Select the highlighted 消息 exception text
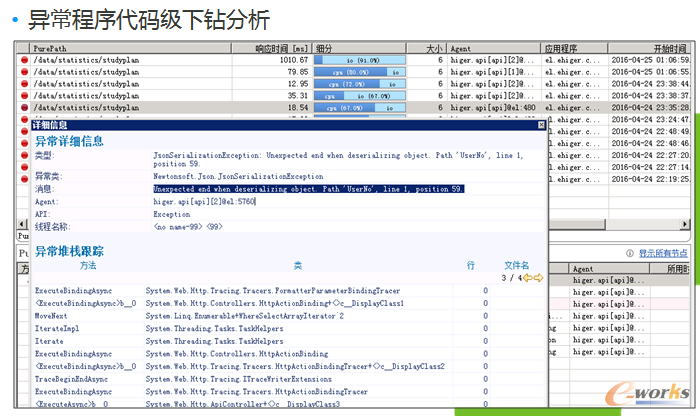700x416 pixels. (x=307, y=188)
